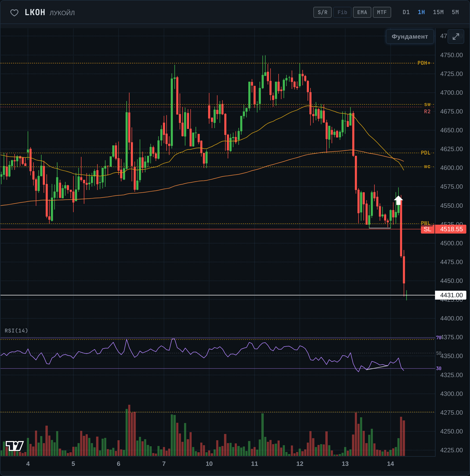
Task: Switch to the 5M timeframe
Action: 455,12
